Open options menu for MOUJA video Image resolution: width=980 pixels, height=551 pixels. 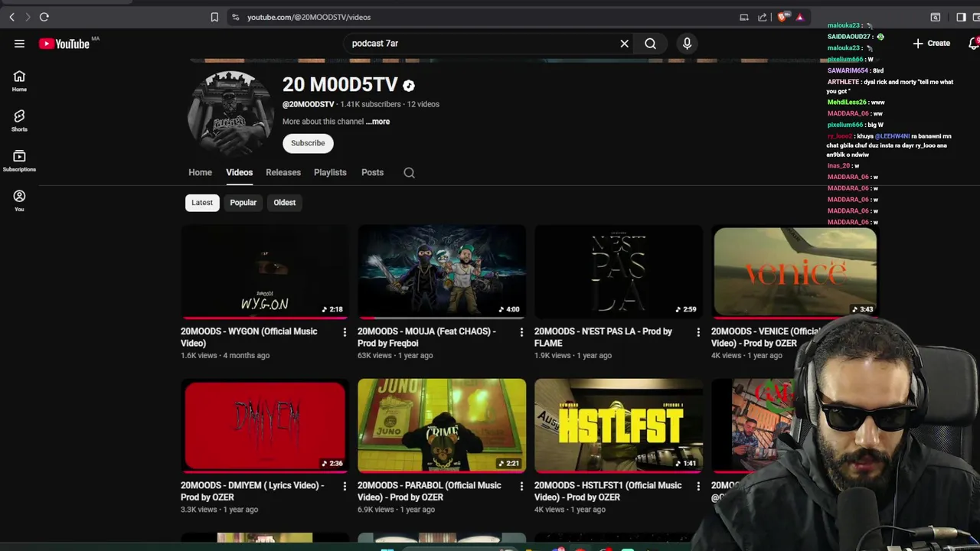(x=521, y=332)
